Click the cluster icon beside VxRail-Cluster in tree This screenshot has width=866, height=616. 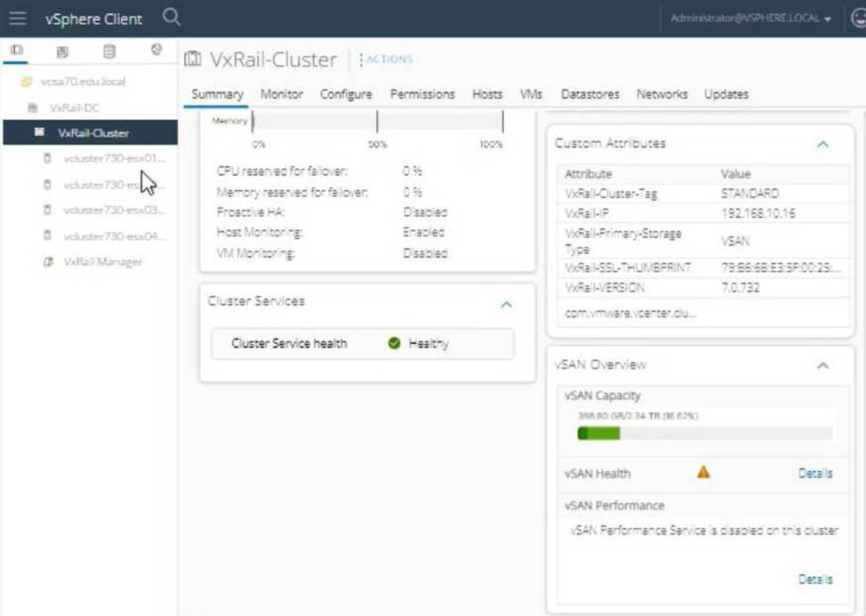39,132
